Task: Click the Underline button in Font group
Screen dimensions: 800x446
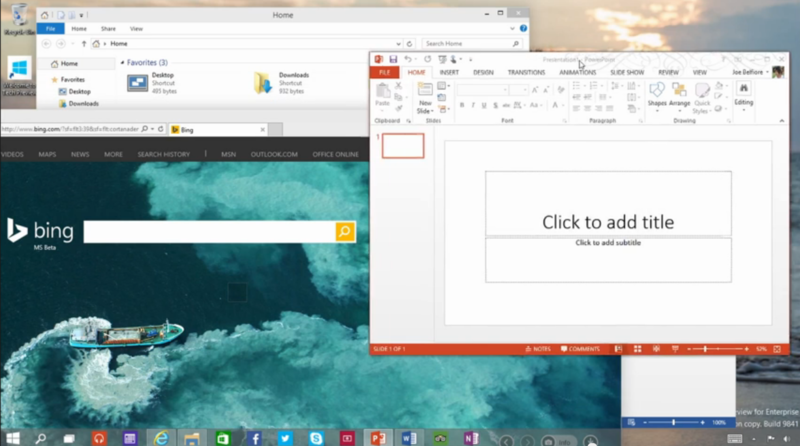Action: (484, 105)
